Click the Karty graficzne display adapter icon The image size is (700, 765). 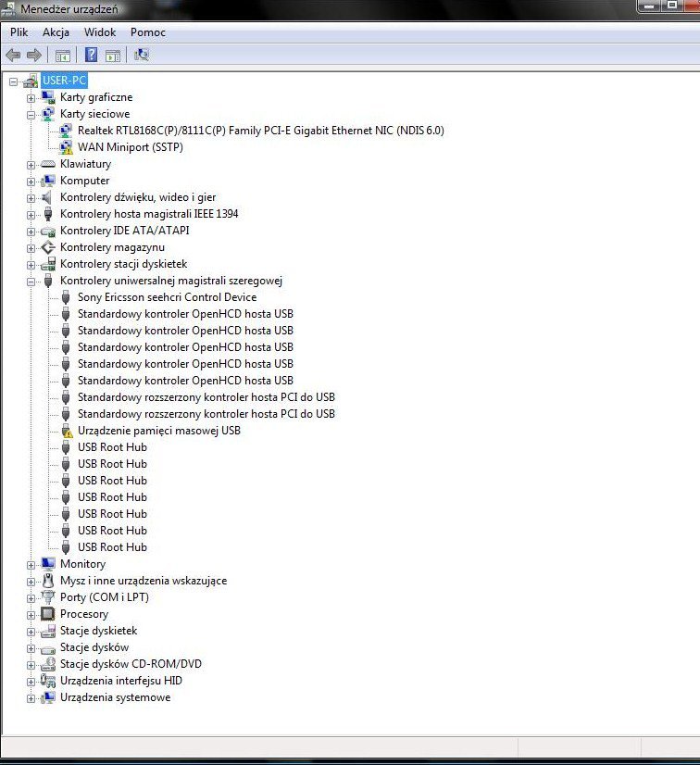click(48, 97)
